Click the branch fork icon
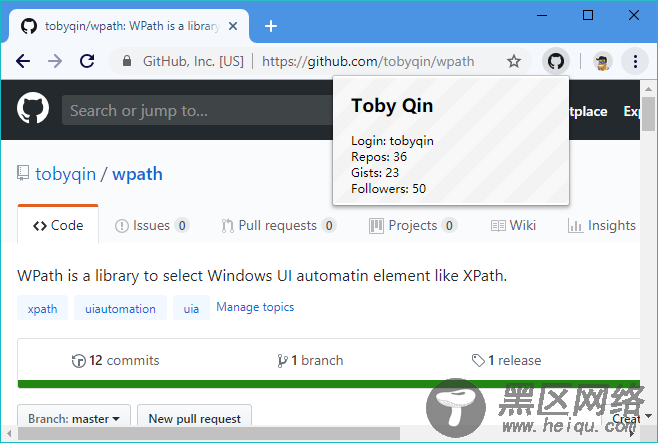 tap(282, 361)
